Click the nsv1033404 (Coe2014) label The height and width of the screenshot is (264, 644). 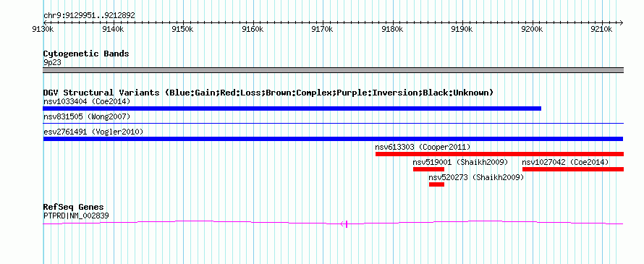87,101
